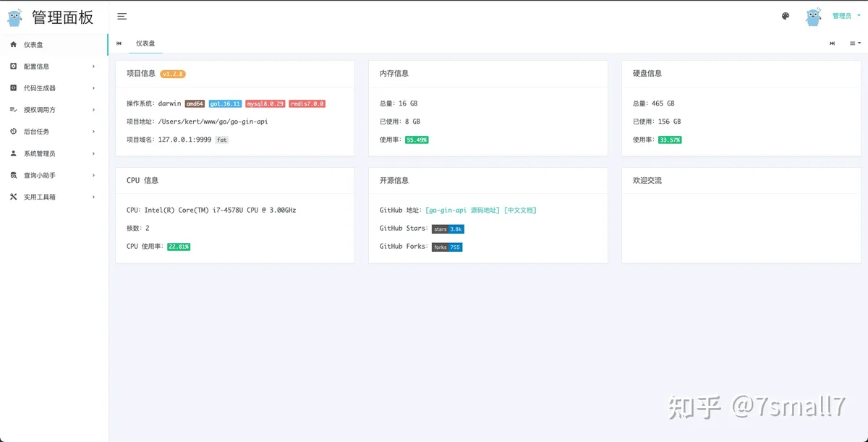
Task: Click the 总量: 465 GB text
Action: coord(653,103)
